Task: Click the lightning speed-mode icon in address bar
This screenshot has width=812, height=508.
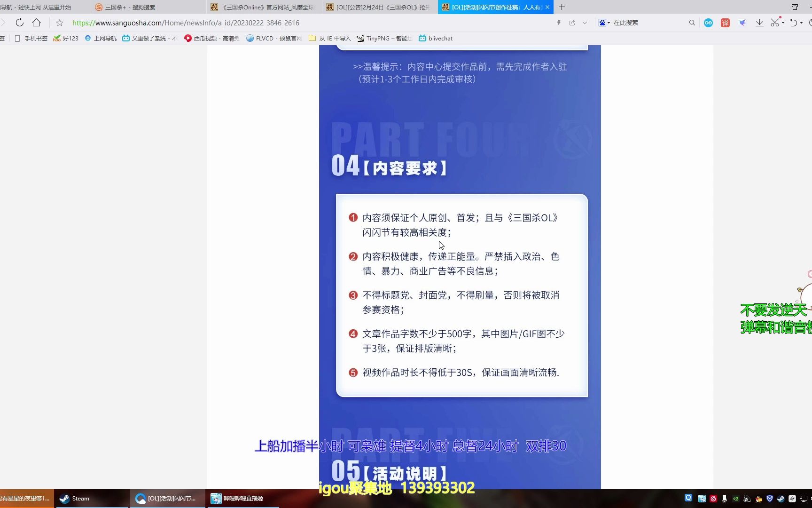Action: (559, 23)
